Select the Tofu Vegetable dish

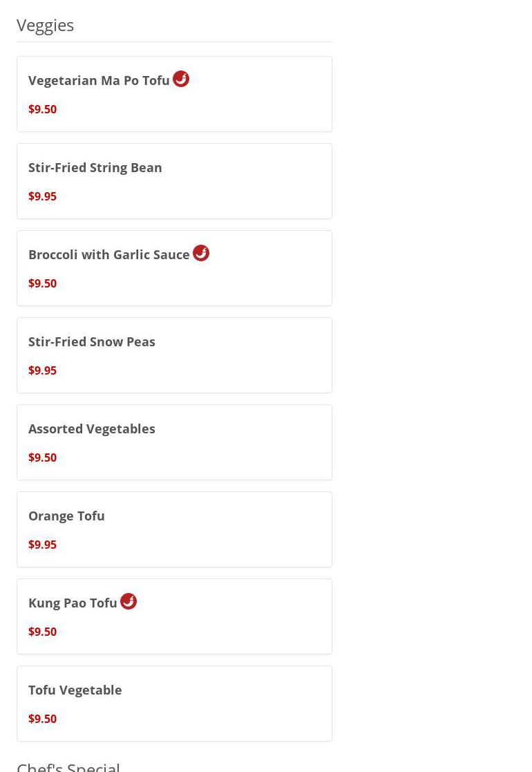click(75, 690)
